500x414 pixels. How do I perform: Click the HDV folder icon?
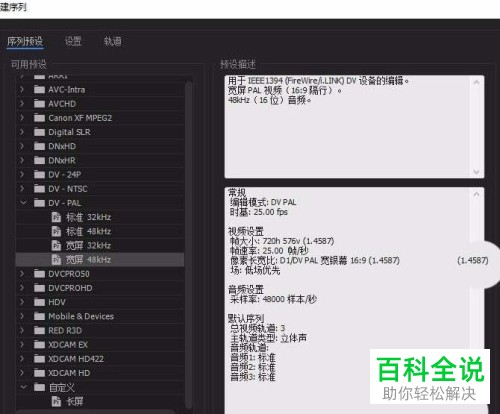39,302
